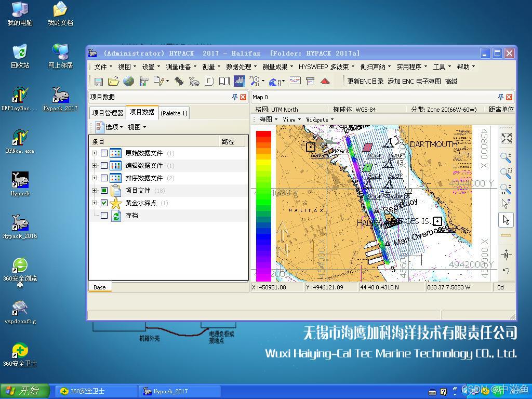
Task: Open the View dropdown in map toolbar
Action: (292, 119)
